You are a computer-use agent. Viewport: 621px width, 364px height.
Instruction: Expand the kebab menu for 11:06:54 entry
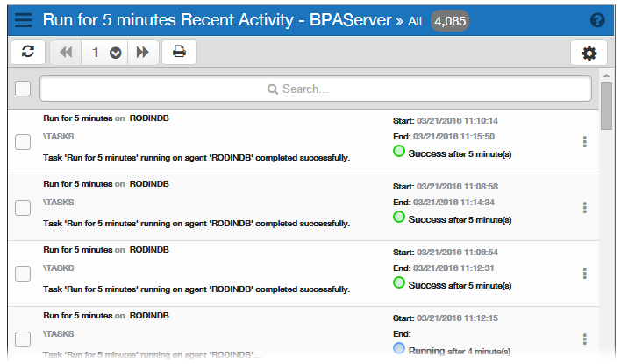(584, 274)
